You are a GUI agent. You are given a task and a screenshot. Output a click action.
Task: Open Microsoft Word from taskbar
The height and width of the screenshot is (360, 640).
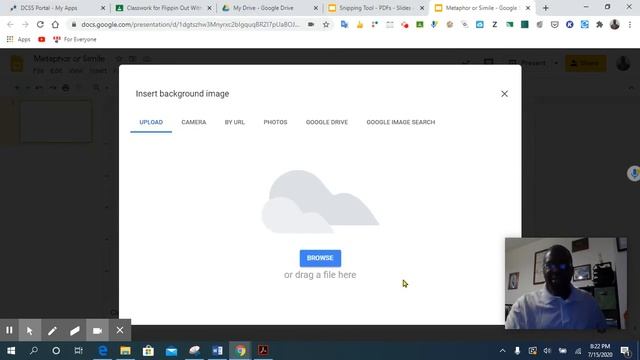coord(217,351)
